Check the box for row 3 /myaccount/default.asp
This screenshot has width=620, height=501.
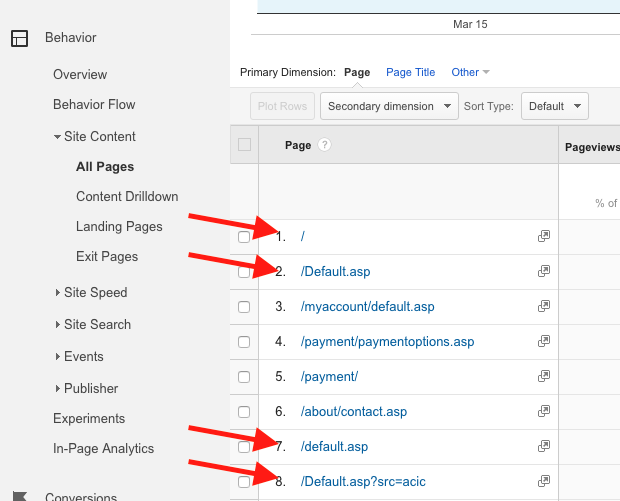tap(244, 307)
